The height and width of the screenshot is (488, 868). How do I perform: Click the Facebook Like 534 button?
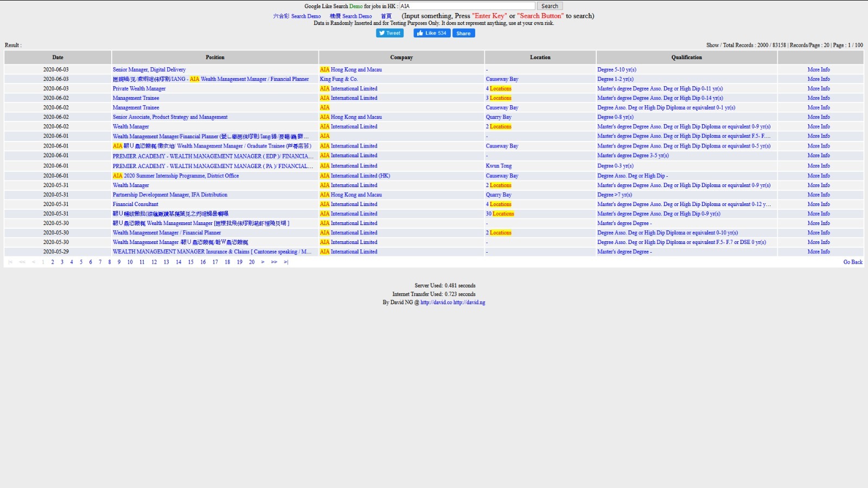432,33
